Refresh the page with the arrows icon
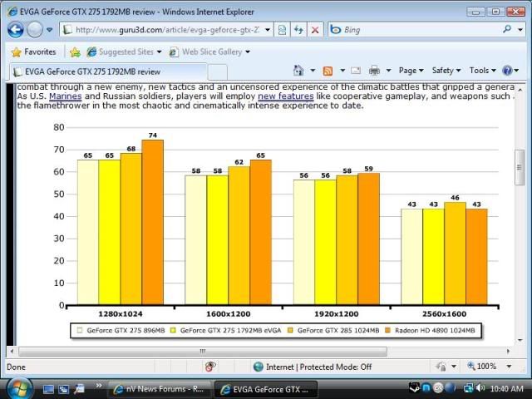 (x=298, y=30)
